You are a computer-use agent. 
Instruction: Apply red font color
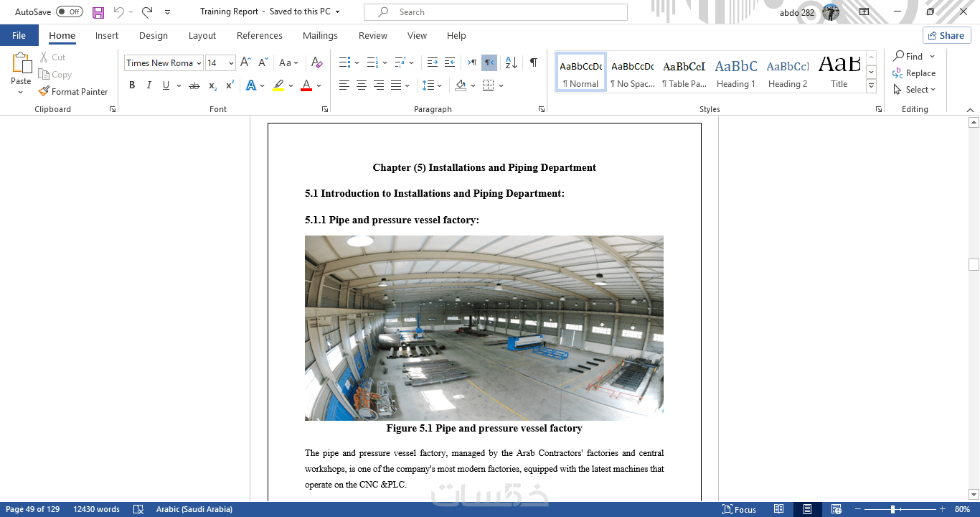point(306,85)
